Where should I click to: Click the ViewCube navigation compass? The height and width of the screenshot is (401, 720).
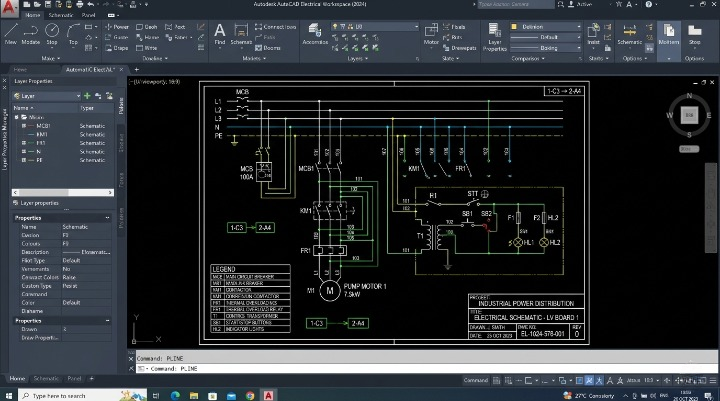[688, 115]
